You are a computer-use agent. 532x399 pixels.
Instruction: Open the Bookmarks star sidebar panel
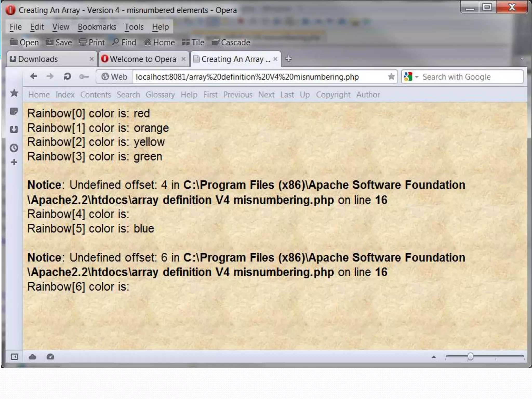coord(14,93)
